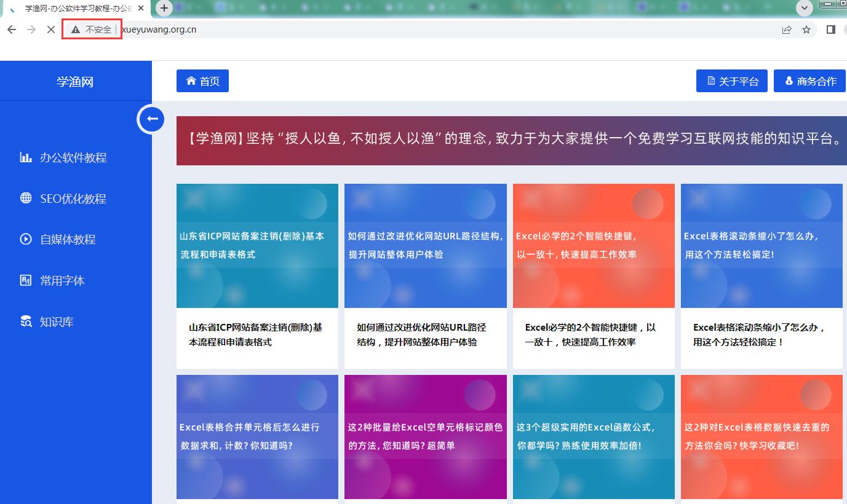The height and width of the screenshot is (504, 847).
Task: Click the globe icon beside SEO优化教程
Action: [x=26, y=198]
